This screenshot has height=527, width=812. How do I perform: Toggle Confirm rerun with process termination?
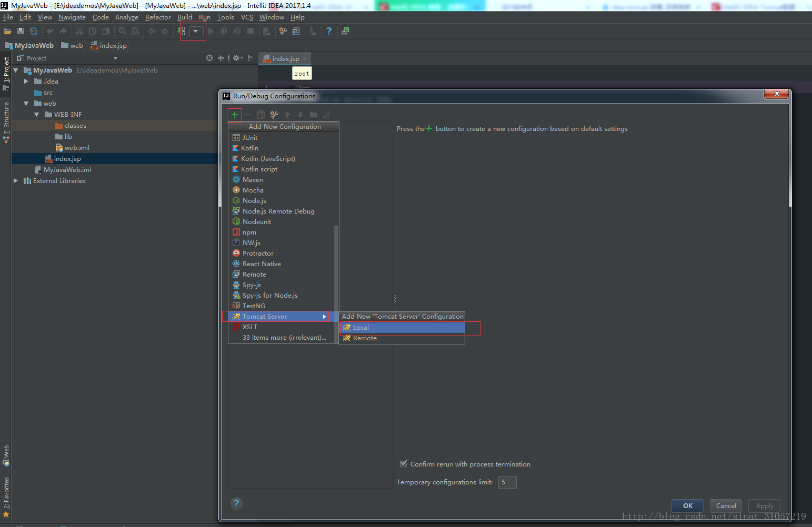[404, 464]
